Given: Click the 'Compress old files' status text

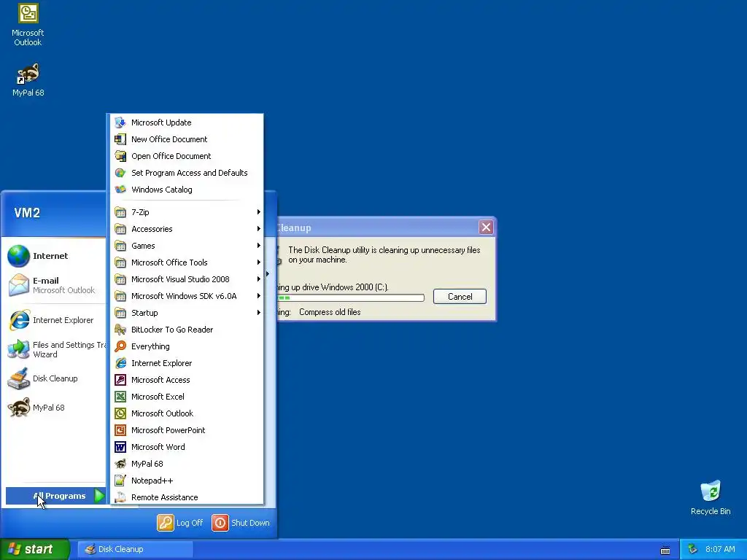Looking at the screenshot, I should pos(330,312).
